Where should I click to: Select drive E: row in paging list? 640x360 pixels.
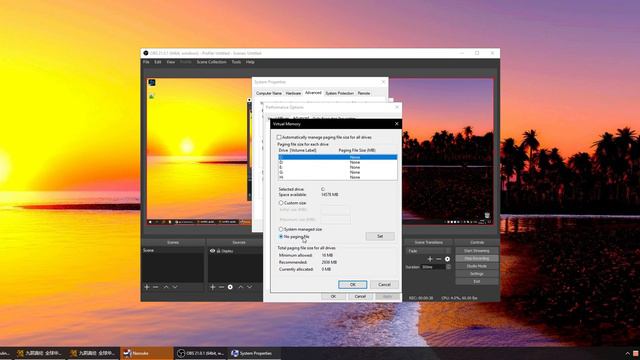(x=338, y=167)
